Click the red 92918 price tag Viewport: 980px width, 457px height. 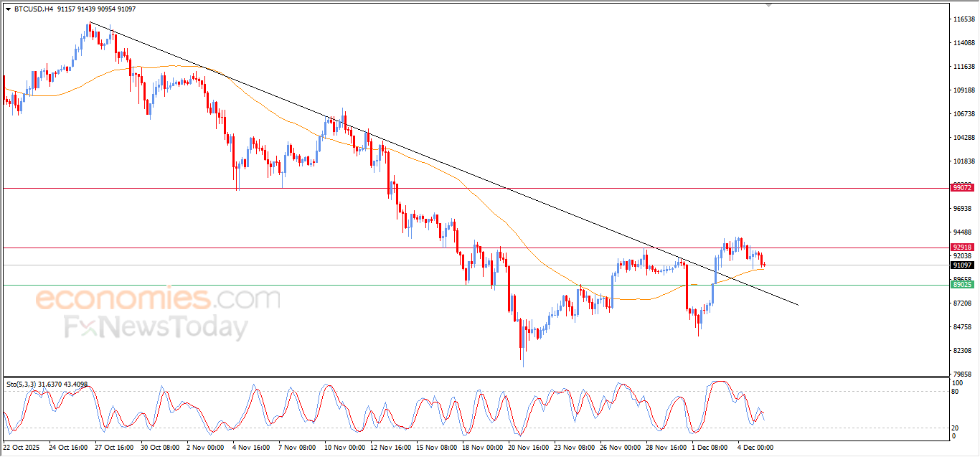pos(962,248)
